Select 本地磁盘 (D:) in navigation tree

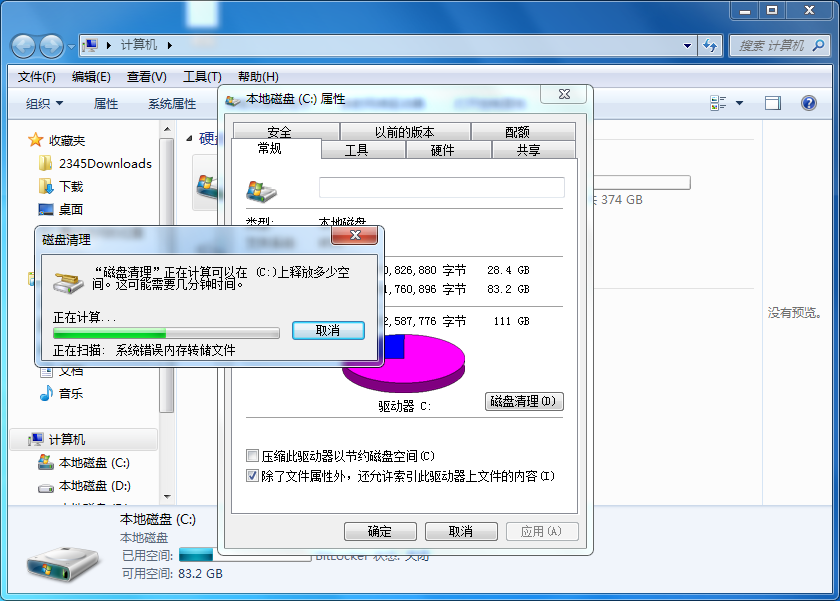[x=84, y=486]
